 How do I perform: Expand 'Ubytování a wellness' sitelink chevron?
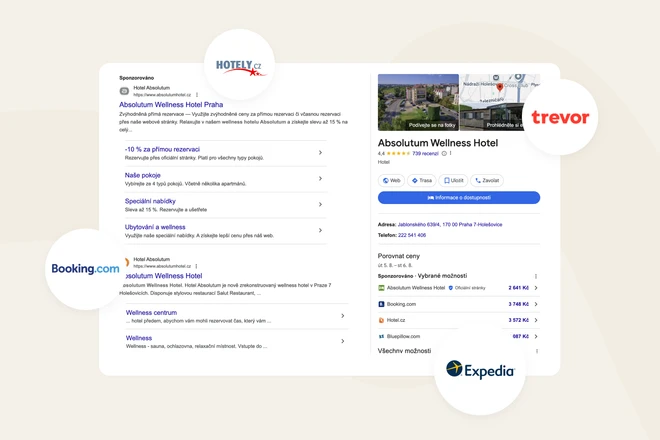coord(320,230)
